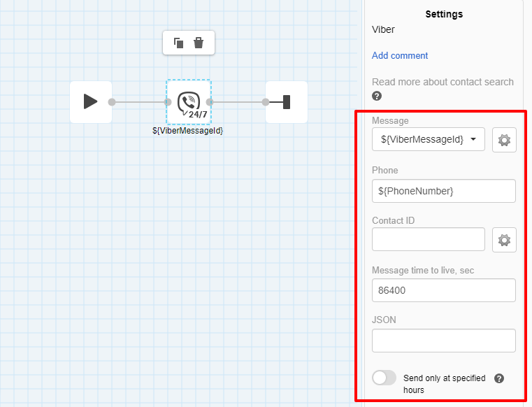Click the Viber block output connector dot
The width and height of the screenshot is (532, 407).
pos(210,102)
